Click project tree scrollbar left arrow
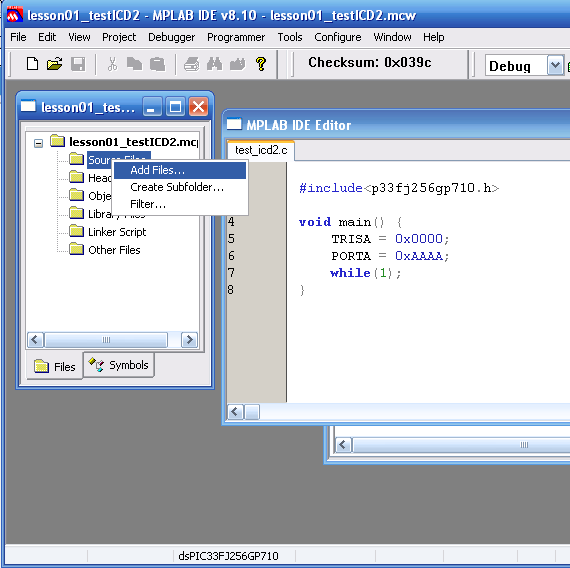Viewport: 570px width, 568px height. coord(35,340)
